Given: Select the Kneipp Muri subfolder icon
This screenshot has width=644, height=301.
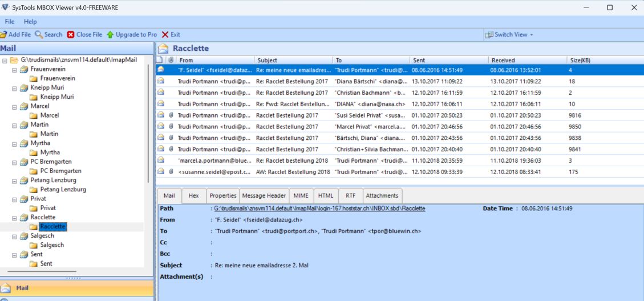Looking at the screenshot, I should (x=34, y=97).
